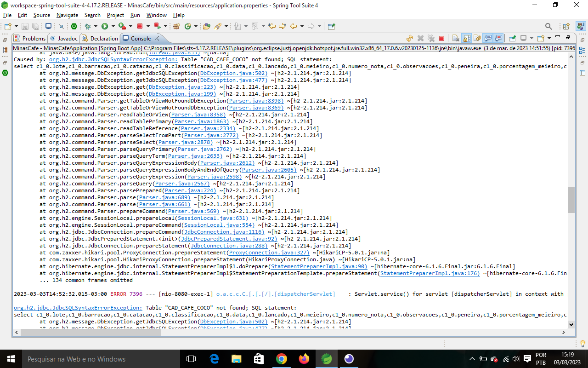The height and width of the screenshot is (368, 588).
Task: Click the taskbar search box
Action: (101, 359)
